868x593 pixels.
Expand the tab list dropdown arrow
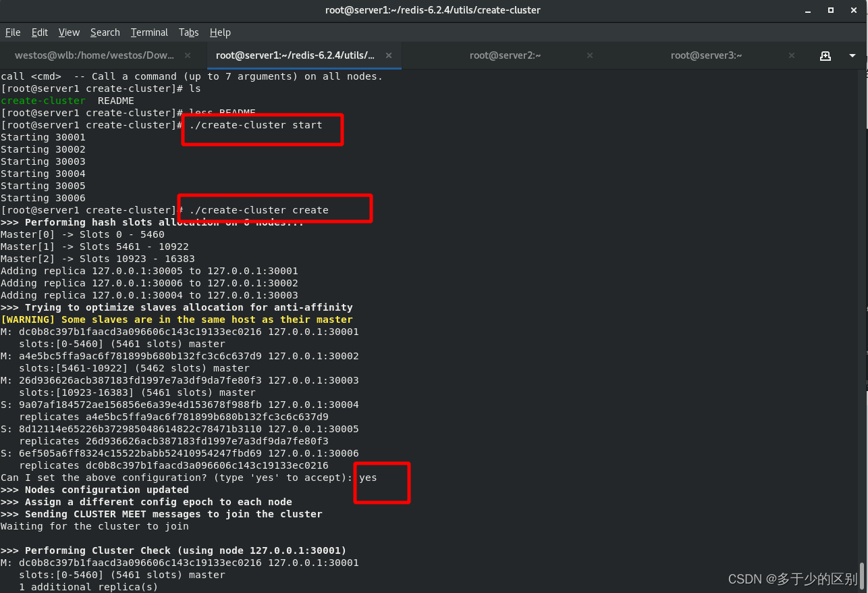point(853,55)
